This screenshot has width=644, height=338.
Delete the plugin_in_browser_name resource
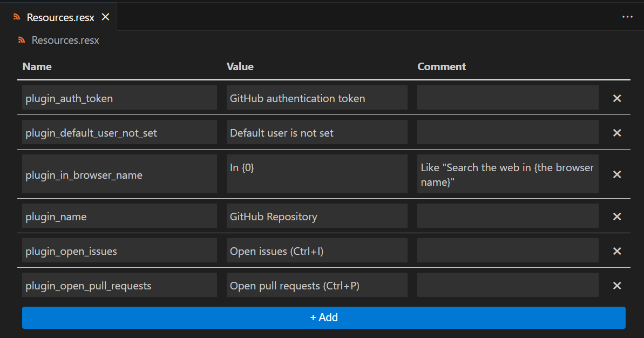[617, 174]
